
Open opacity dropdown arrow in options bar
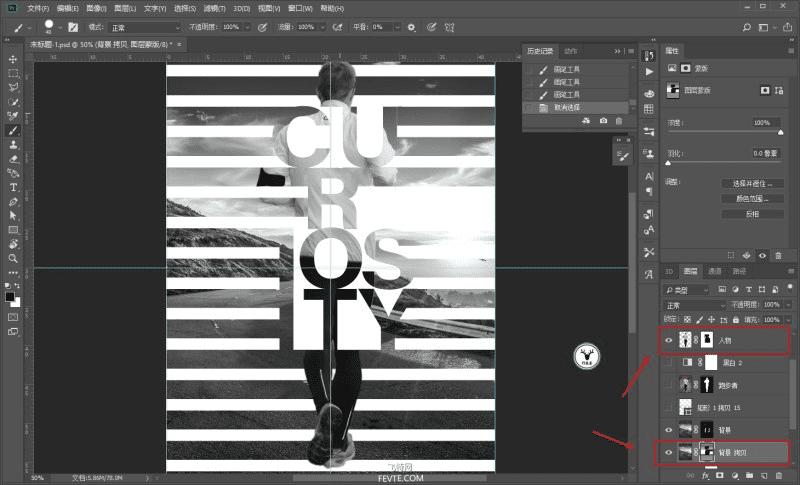(247, 28)
